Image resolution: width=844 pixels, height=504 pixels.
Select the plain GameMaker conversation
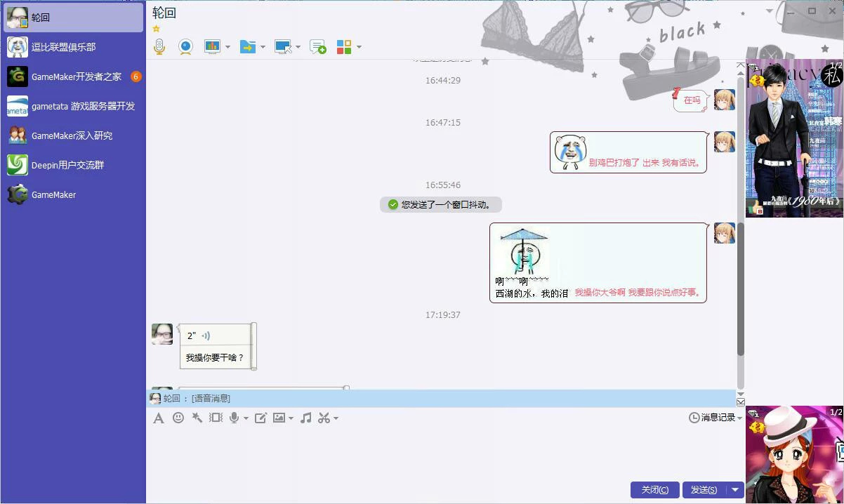pos(73,194)
